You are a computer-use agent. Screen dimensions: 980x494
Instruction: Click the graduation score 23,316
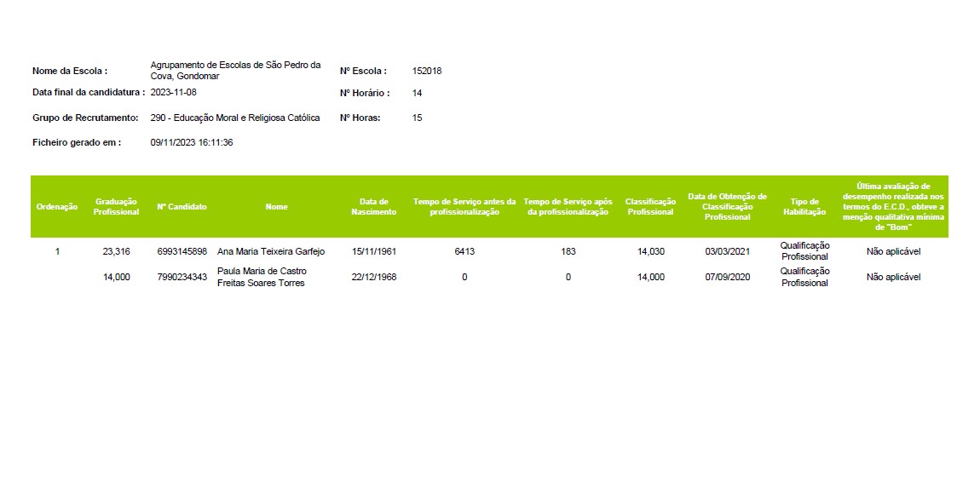116,252
